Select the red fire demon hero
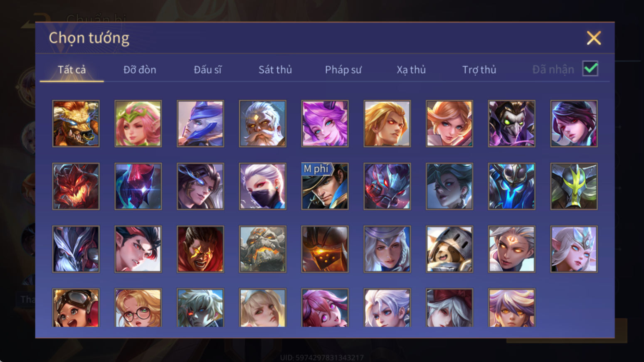Viewport: 644px width, 362px height. (x=76, y=186)
